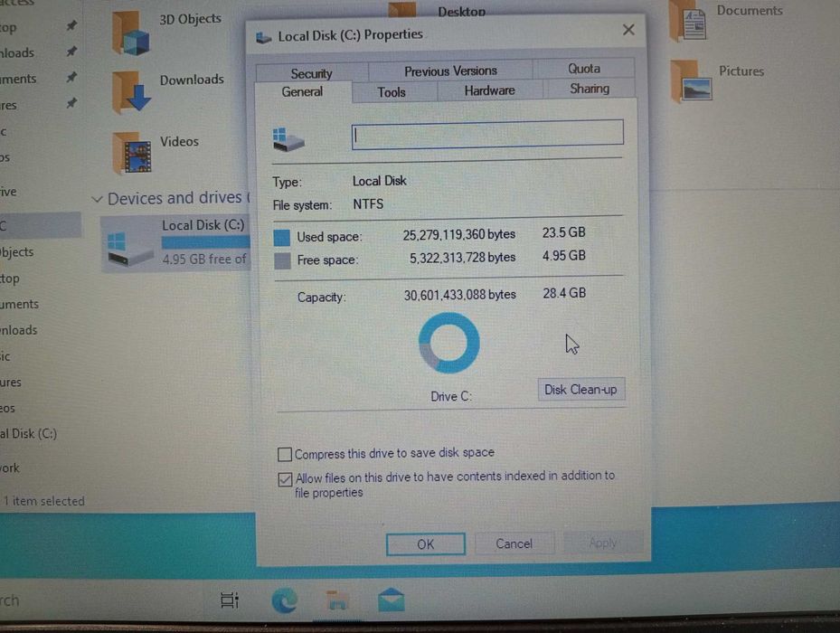Screen dimensions: 840x633
Task: Open the 3D Objects folder icon
Action: click(131, 33)
